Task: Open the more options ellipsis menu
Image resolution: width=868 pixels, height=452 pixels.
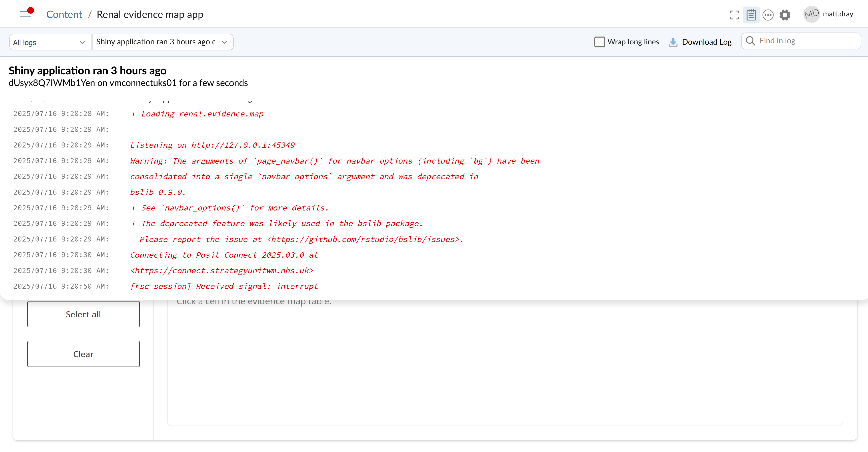Action: tap(768, 15)
